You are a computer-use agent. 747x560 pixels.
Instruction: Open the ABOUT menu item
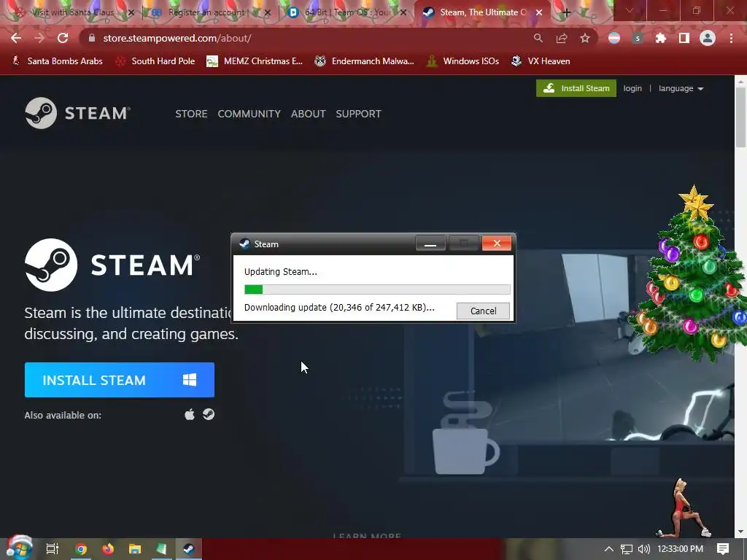pyautogui.click(x=309, y=114)
